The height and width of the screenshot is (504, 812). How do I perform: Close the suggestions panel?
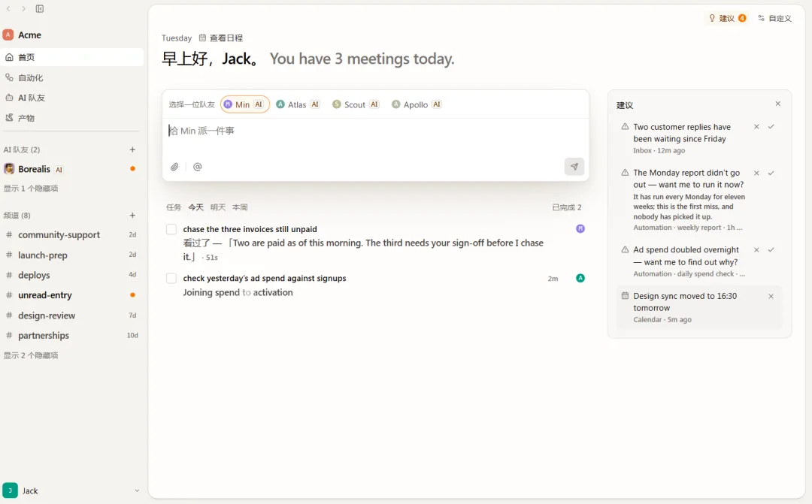point(778,104)
